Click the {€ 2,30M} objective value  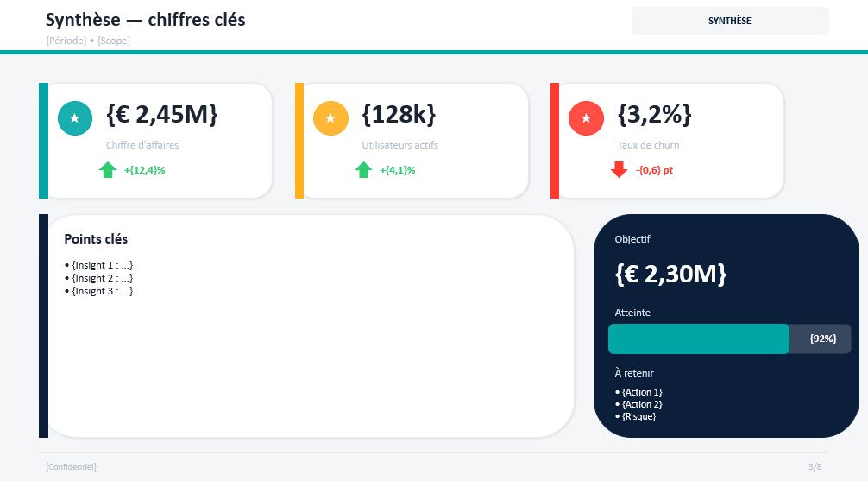[x=671, y=274]
